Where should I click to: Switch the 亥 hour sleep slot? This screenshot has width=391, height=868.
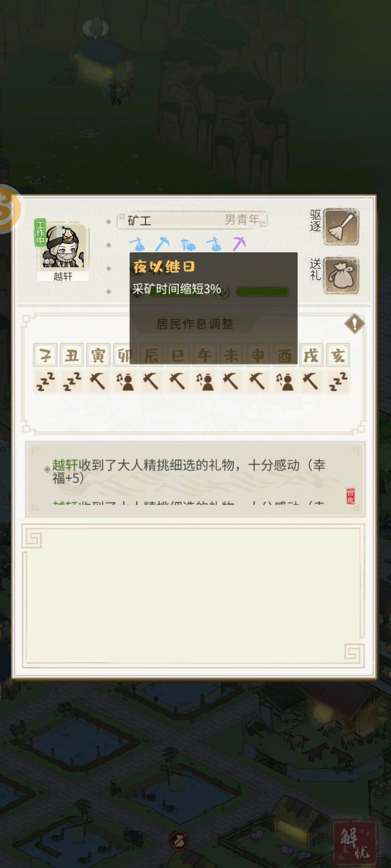pyautogui.click(x=338, y=382)
